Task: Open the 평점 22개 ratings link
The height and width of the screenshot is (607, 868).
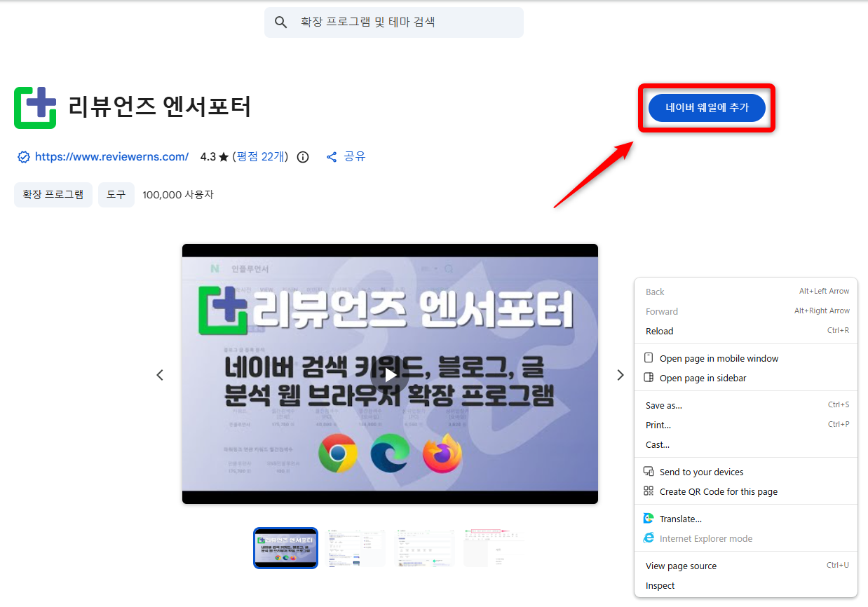Action: coord(260,157)
